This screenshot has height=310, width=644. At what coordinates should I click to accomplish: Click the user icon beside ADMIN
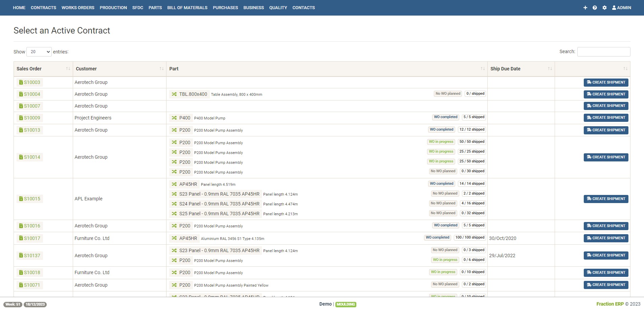pyautogui.click(x=614, y=8)
